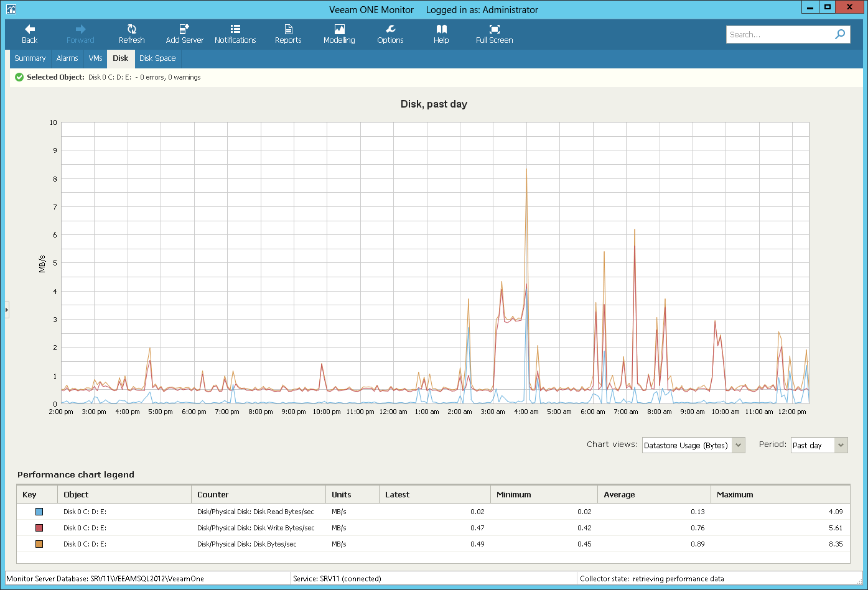Click the orange Disk Bytes/sec key swatch

point(39,544)
